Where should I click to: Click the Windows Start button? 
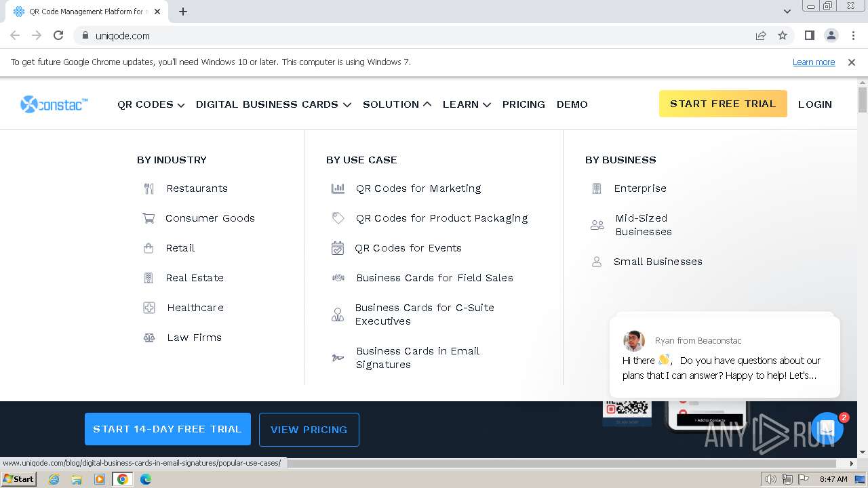click(18, 479)
